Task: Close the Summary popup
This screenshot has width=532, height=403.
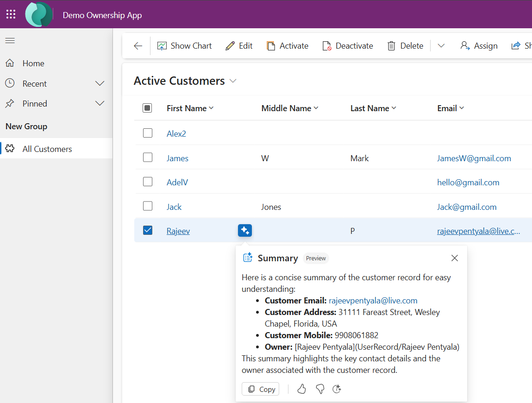Action: [x=454, y=258]
